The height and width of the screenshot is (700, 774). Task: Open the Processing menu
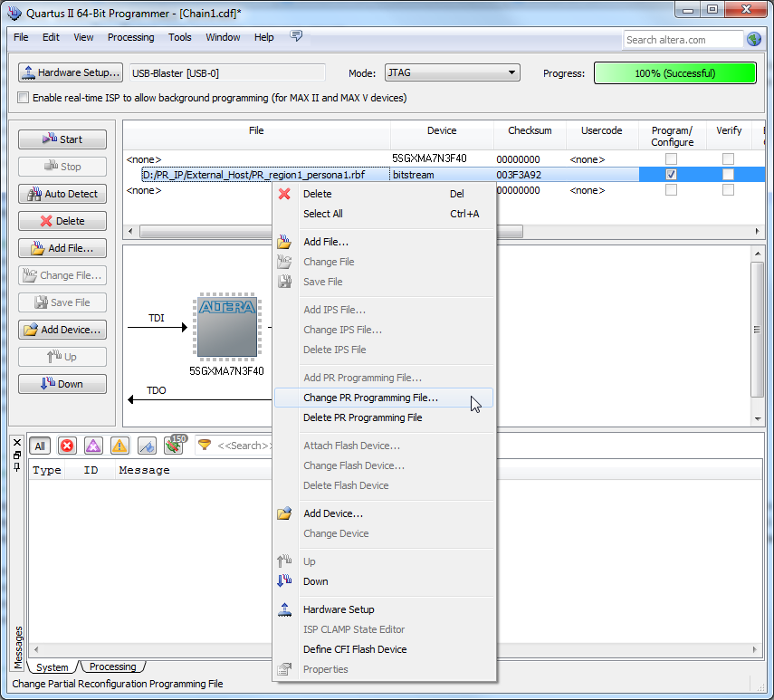tap(130, 37)
